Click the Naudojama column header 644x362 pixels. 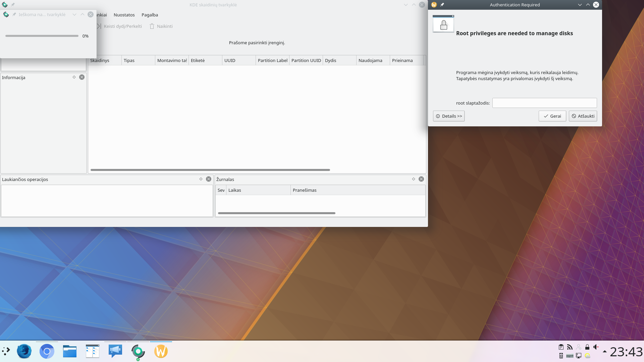[373, 60]
